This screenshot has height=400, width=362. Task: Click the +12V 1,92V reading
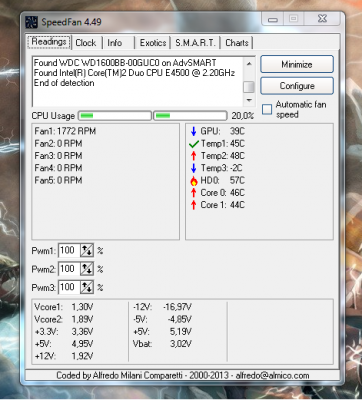[64, 356]
